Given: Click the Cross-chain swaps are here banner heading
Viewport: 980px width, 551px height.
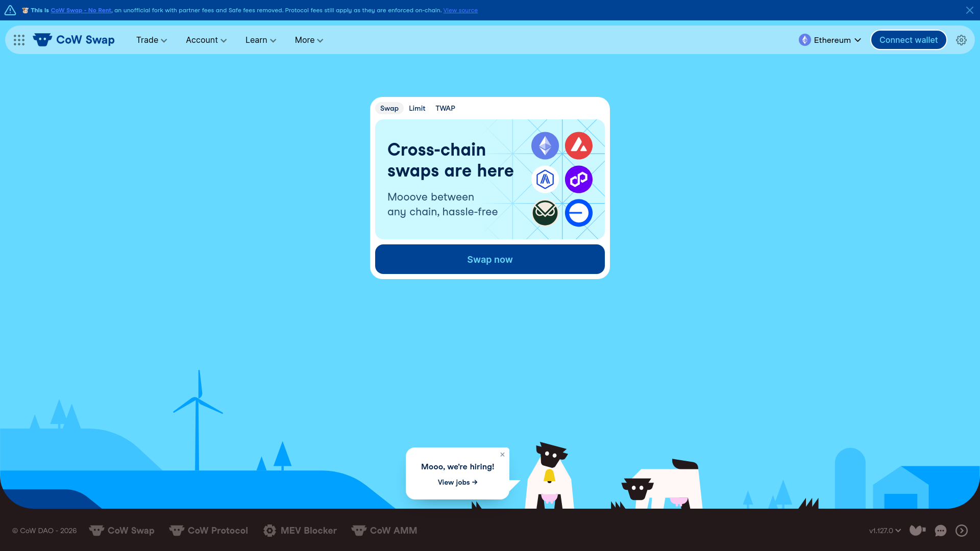Looking at the screenshot, I should coord(450,160).
